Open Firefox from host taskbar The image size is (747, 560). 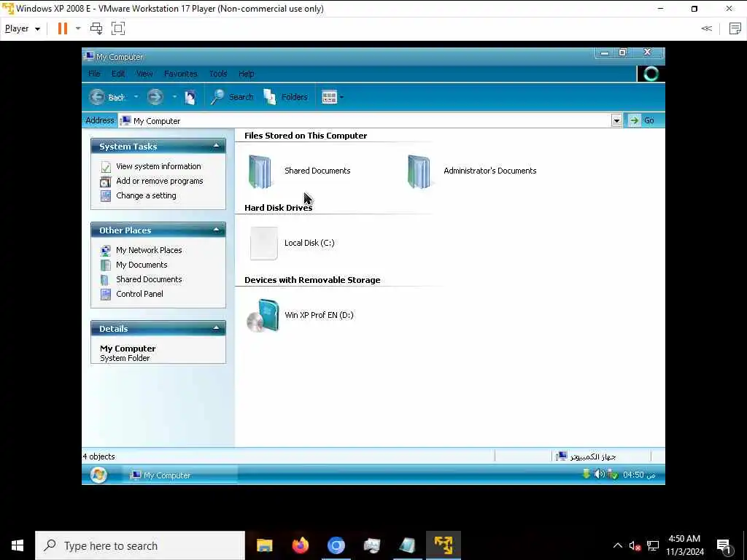click(300, 545)
